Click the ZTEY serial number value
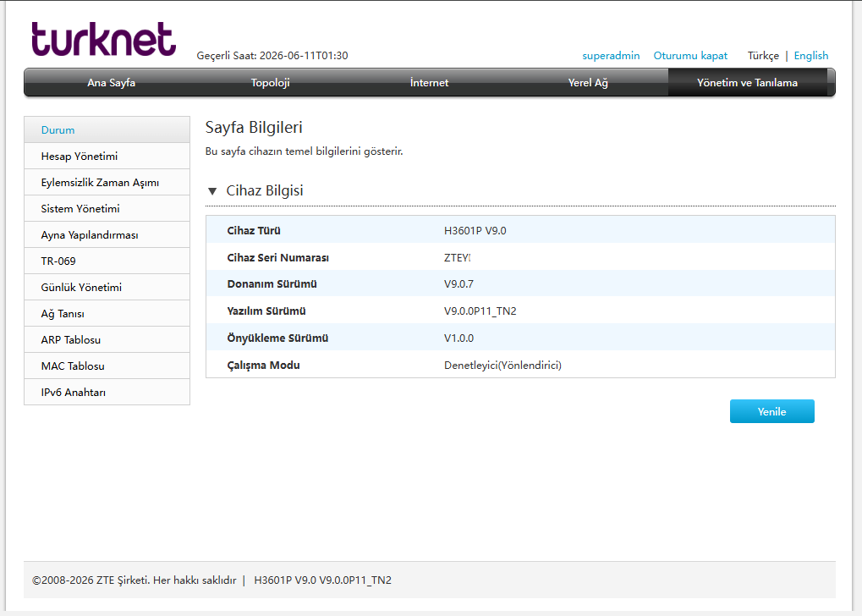 click(x=457, y=257)
